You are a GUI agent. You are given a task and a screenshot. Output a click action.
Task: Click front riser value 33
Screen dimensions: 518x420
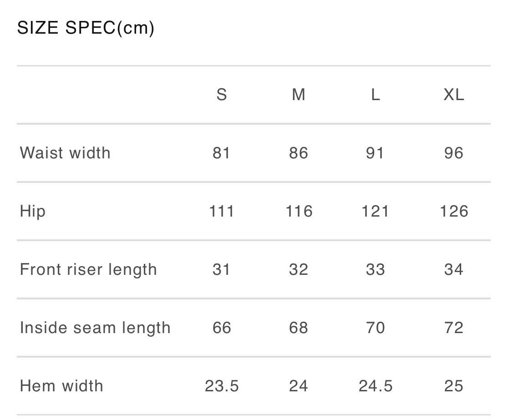pos(375,269)
